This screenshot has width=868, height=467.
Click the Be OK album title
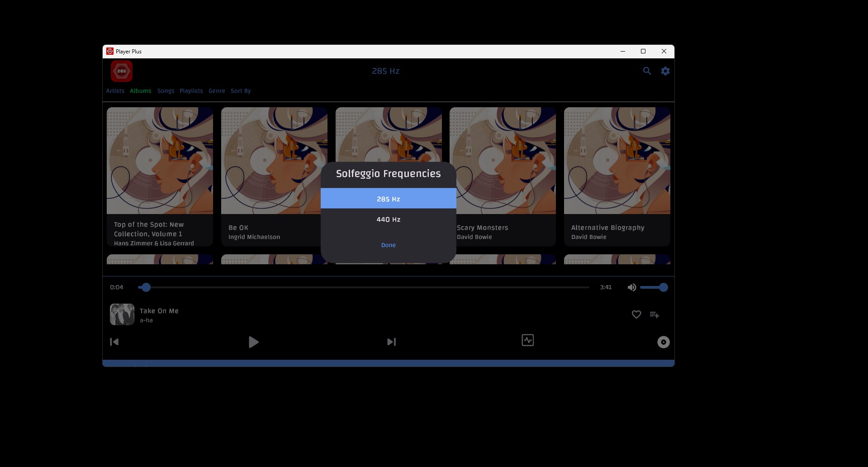click(x=238, y=228)
